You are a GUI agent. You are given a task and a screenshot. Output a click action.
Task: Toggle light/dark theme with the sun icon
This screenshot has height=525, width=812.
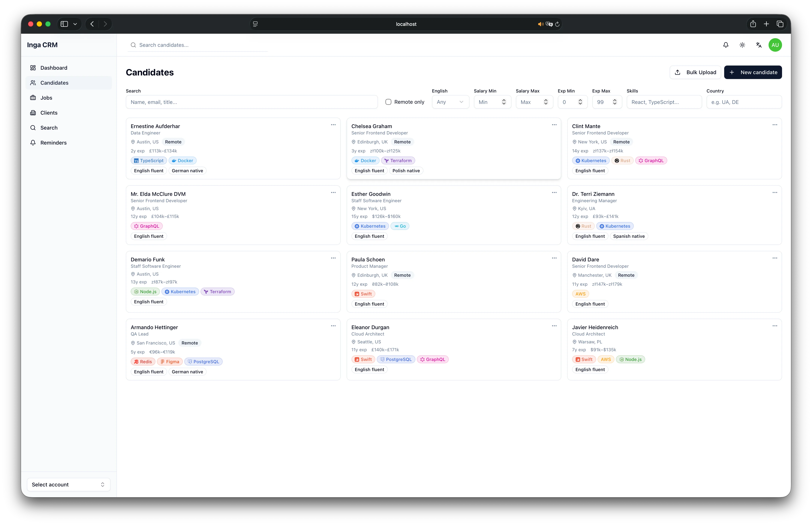[x=742, y=45]
